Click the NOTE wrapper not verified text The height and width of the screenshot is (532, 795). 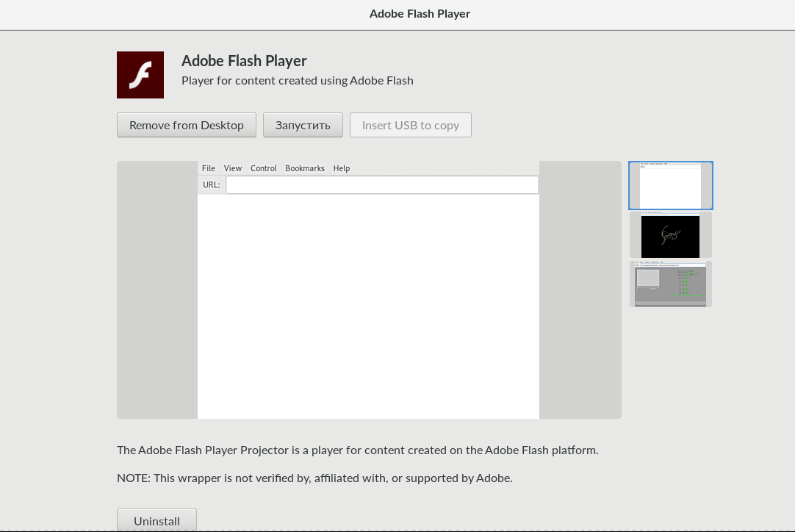(x=314, y=478)
